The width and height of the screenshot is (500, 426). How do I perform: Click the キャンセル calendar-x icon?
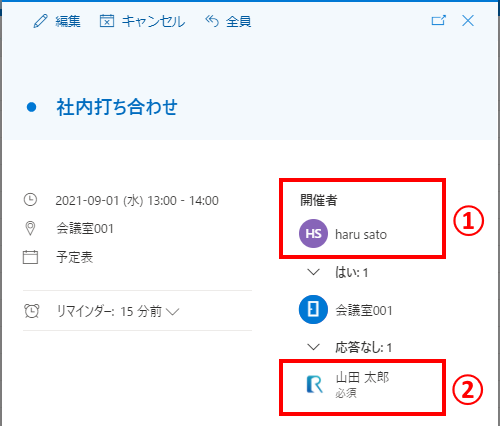click(107, 21)
